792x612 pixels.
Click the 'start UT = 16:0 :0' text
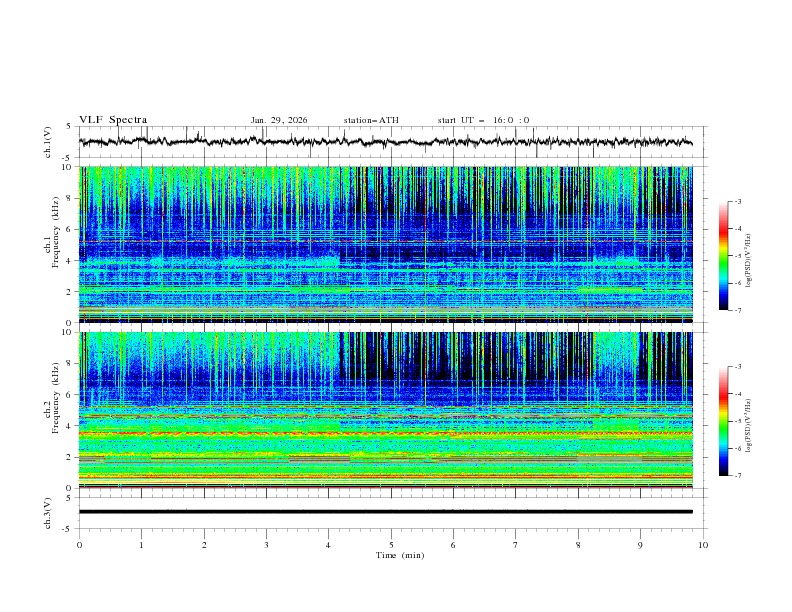[483, 120]
